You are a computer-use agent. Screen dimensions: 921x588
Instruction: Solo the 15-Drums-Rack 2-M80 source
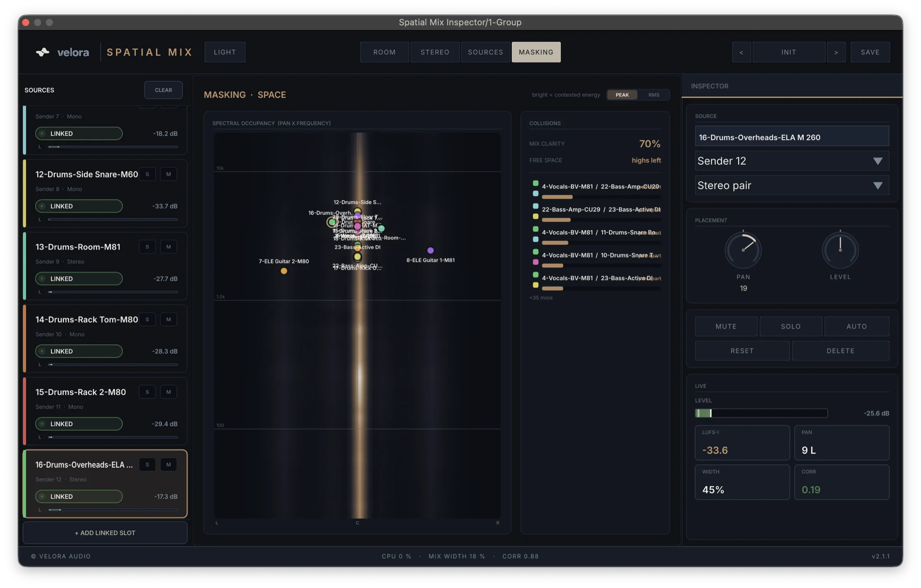(147, 392)
